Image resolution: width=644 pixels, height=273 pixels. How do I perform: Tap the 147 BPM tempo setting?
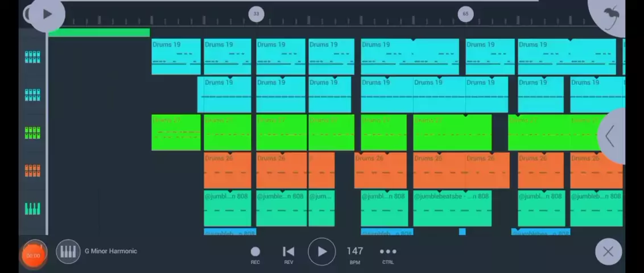click(x=355, y=251)
